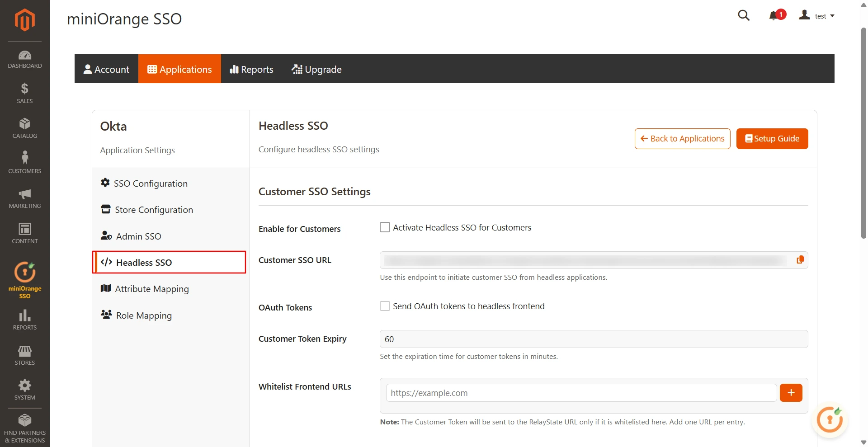Switch to the Upgrade tab
This screenshot has height=447, width=868.
(x=316, y=69)
